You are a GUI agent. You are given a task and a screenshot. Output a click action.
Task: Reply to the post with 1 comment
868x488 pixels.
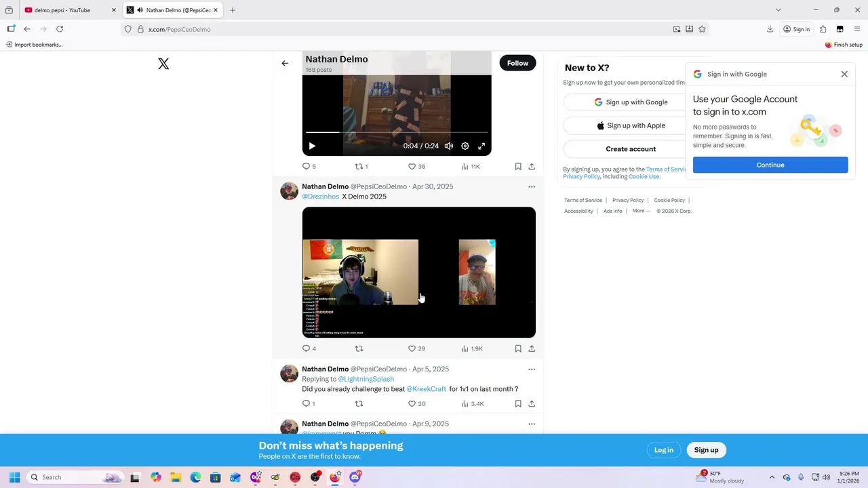(309, 403)
